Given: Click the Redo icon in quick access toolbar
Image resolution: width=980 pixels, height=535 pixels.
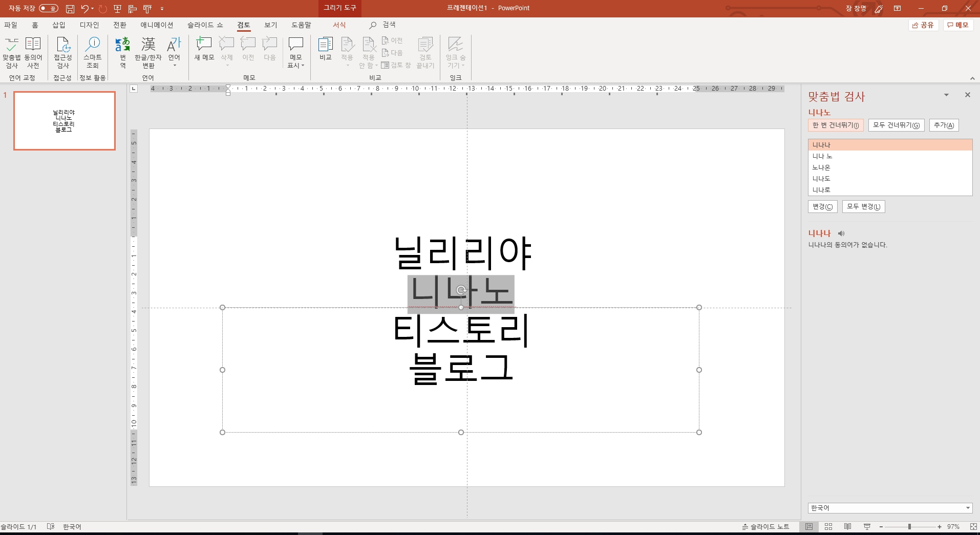Looking at the screenshot, I should (103, 8).
